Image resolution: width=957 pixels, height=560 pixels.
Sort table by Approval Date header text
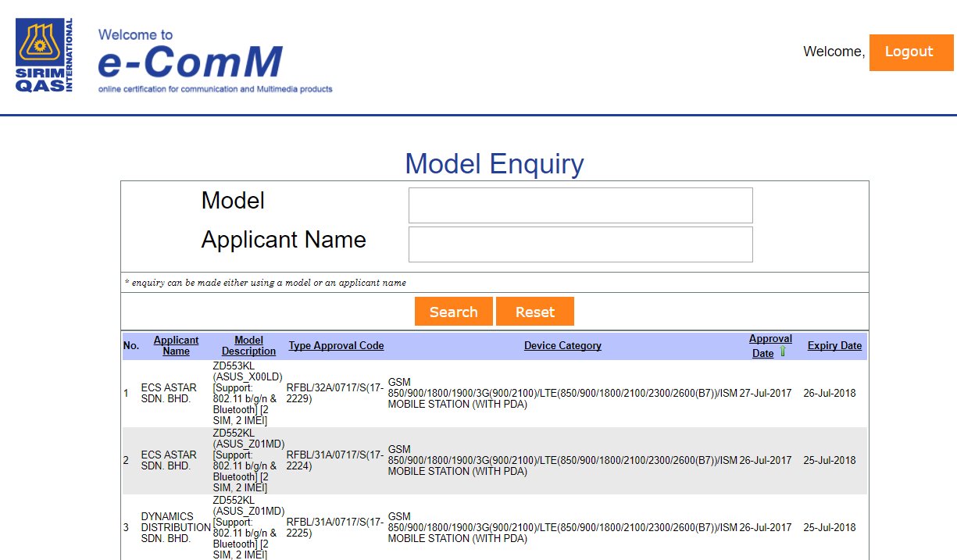tap(770, 340)
